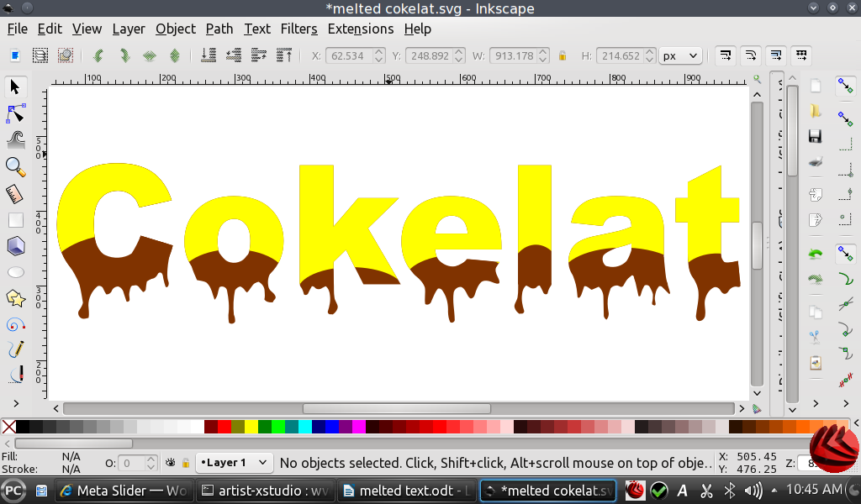Open the Edit menu

[x=50, y=29]
